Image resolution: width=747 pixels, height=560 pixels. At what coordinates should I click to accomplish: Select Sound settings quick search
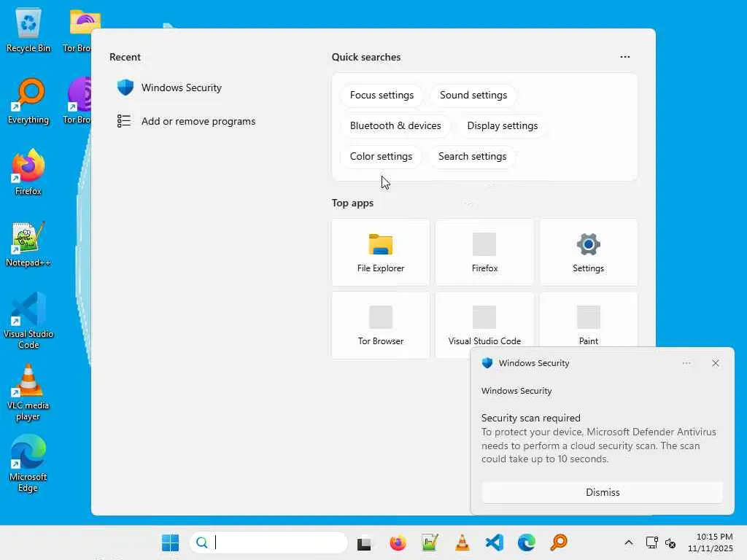(x=473, y=96)
